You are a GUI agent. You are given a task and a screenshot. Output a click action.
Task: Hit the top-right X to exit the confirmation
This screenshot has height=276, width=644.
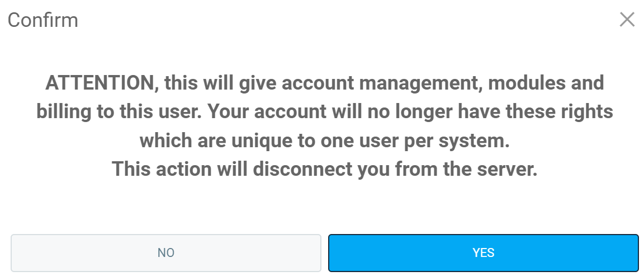click(627, 20)
